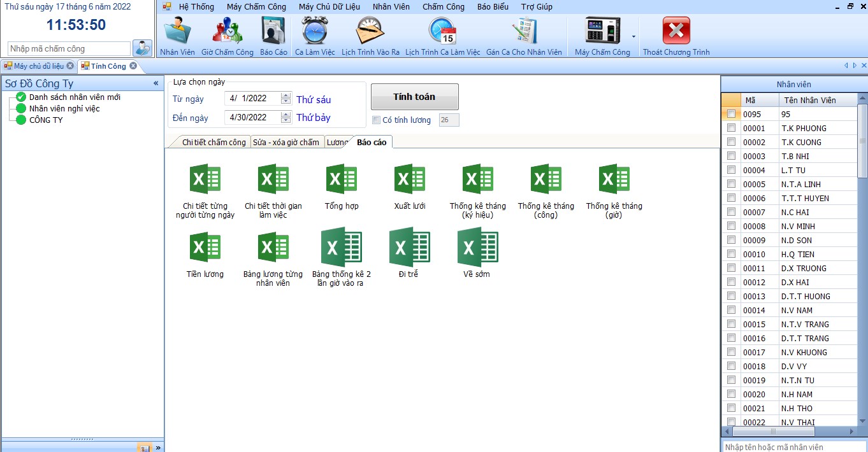Open the Ca Làm Việc clock icon
868x452 pixels.
click(x=315, y=31)
